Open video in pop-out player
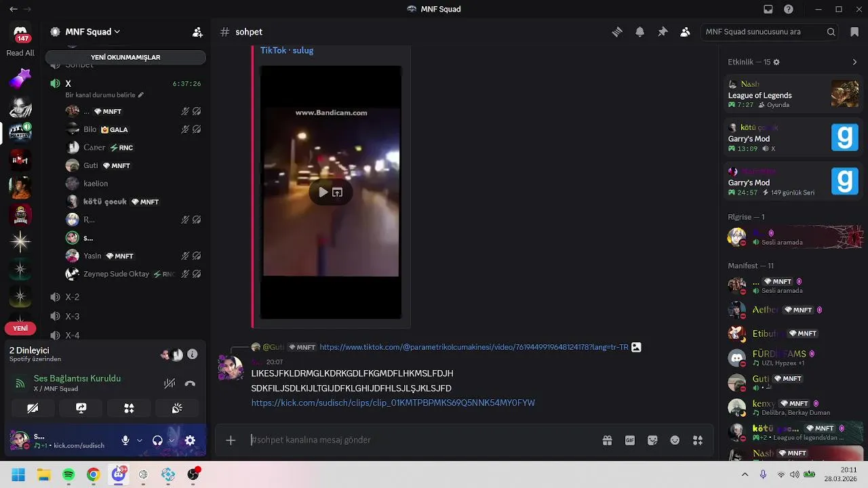868x488 pixels. pyautogui.click(x=337, y=192)
